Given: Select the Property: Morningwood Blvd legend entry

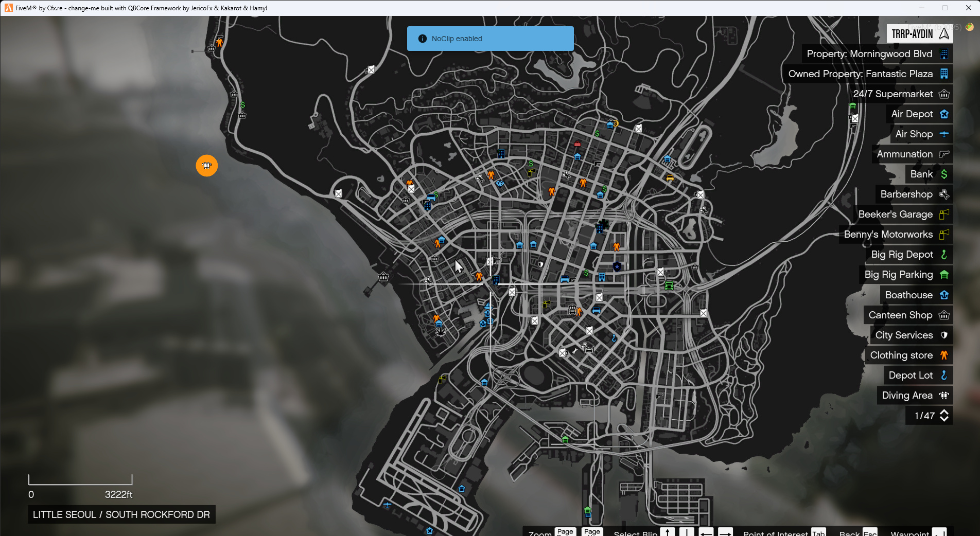Looking at the screenshot, I should click(x=877, y=54).
